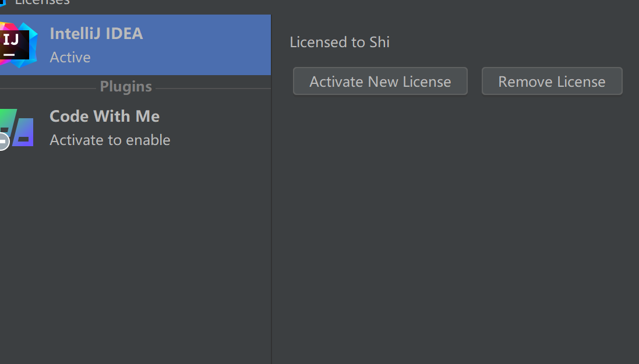
Task: Select the Code With Me plugin name
Action: pyautogui.click(x=104, y=116)
